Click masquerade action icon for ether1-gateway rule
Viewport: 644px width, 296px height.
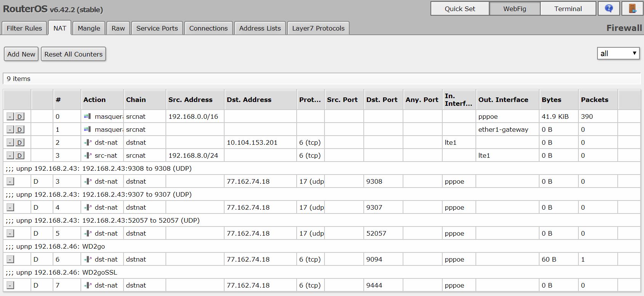(87, 129)
